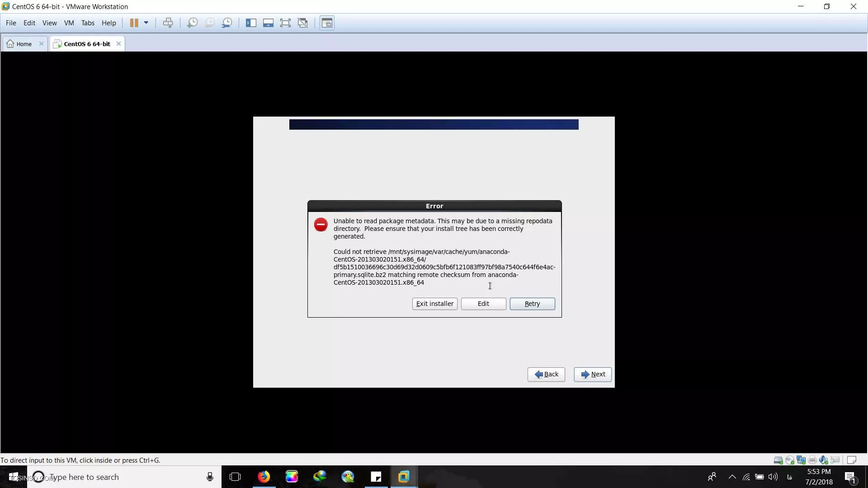
Task: Open the power options dropdown arrow
Action: coord(146,23)
